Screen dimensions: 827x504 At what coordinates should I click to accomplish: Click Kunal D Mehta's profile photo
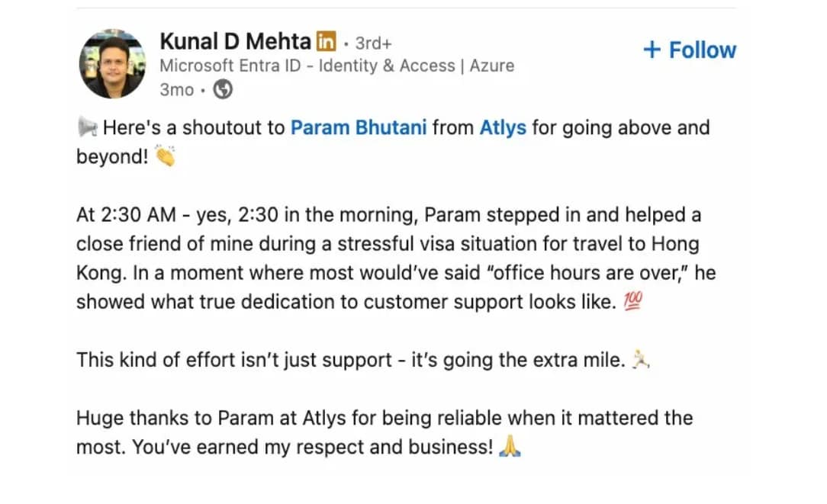pos(112,64)
